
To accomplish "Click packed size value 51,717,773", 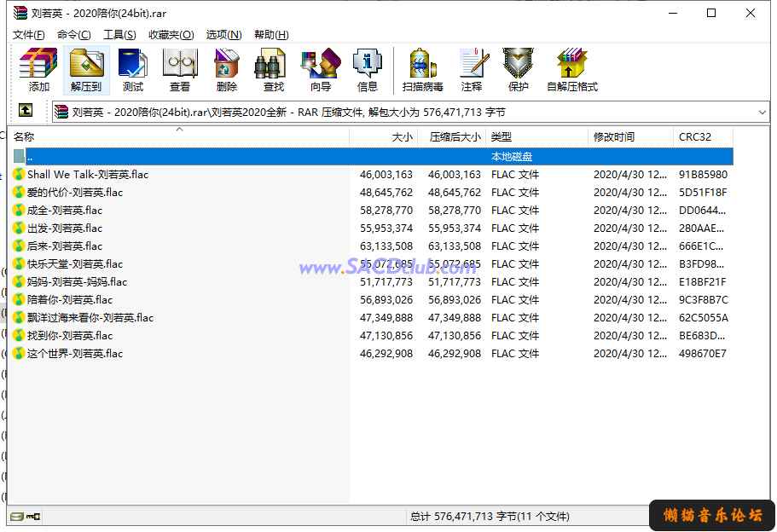I will tap(455, 282).
